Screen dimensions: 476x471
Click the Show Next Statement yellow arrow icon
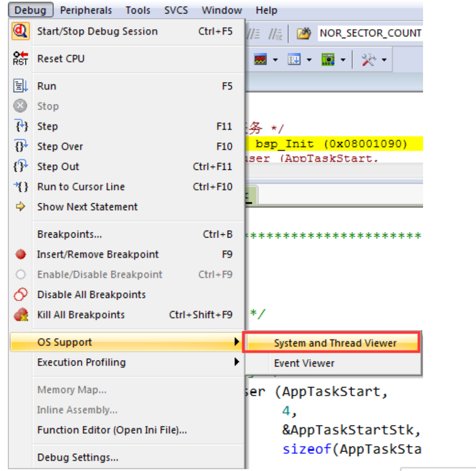pos(20,206)
